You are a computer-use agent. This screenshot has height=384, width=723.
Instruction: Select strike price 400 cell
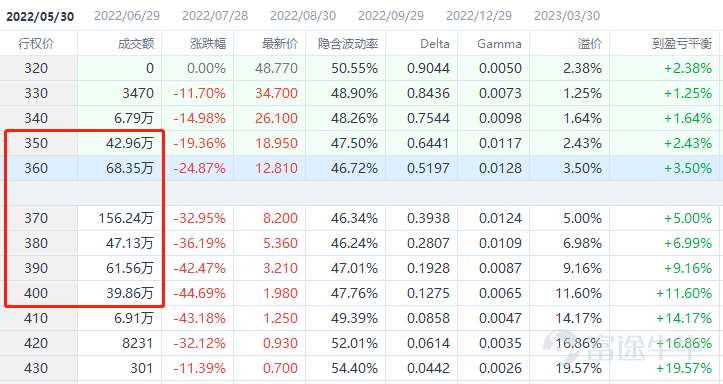(39, 293)
